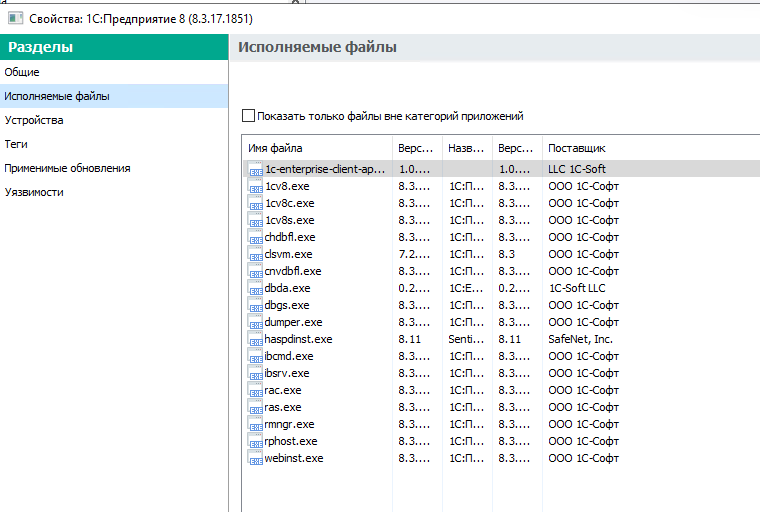Click EXE icon next to haspdinst.exe
Viewport: 760px width, 512px height.
(x=255, y=339)
